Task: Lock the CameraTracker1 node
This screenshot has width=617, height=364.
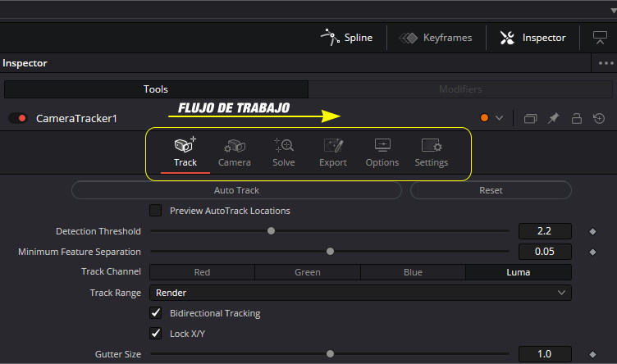Action: pyautogui.click(x=577, y=118)
